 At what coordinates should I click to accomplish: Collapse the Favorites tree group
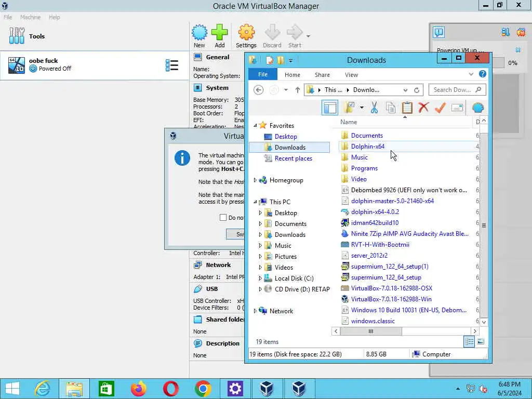coord(255,126)
